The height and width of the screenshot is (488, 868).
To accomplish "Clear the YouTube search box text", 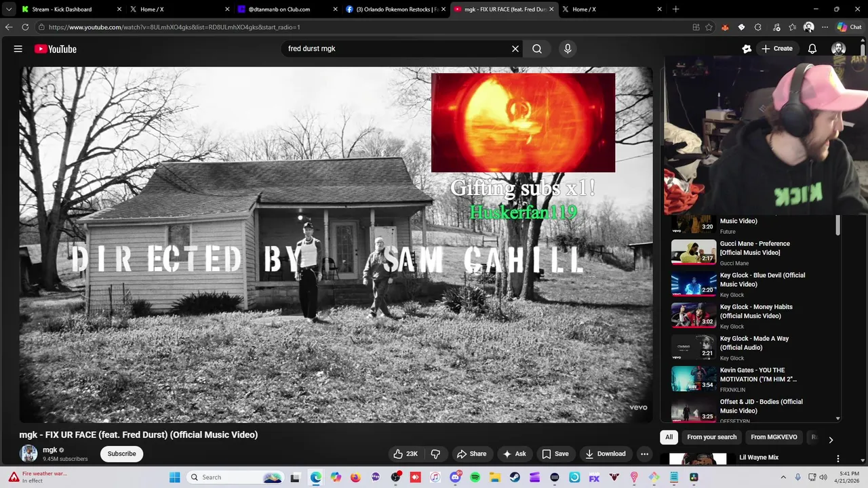I will pos(515,49).
